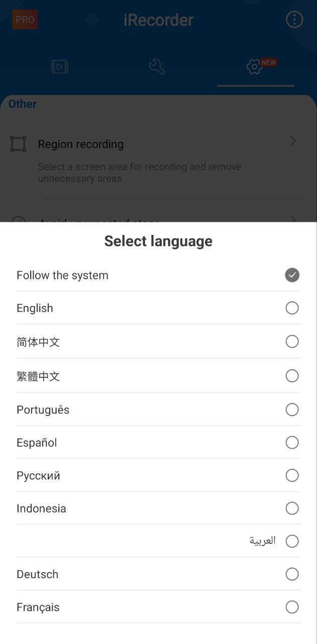The height and width of the screenshot is (644, 317).
Task: Select the Arabic language option
Action: 158,541
